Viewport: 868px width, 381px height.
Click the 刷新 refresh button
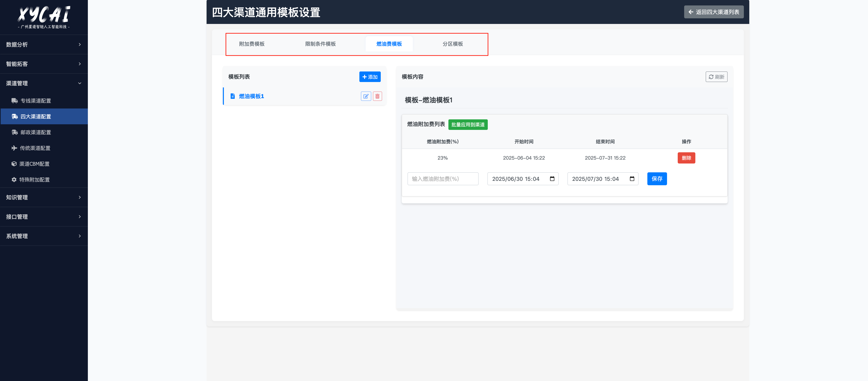point(716,77)
